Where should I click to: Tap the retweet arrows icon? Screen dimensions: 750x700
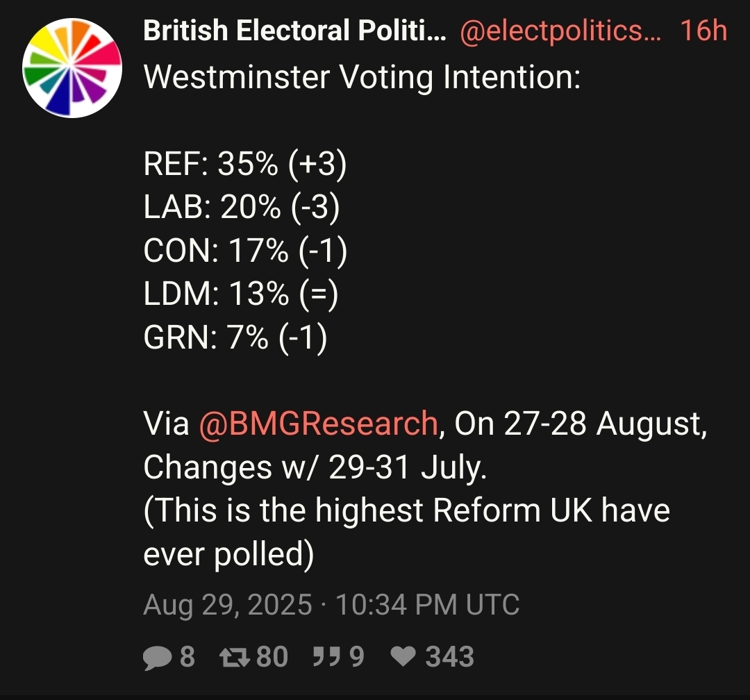tap(235, 658)
